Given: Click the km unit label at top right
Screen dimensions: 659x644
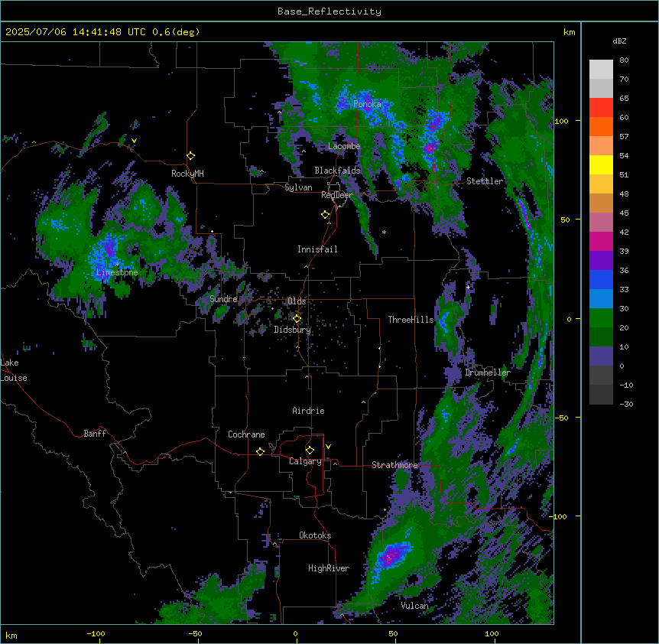Looking at the screenshot, I should [x=569, y=32].
